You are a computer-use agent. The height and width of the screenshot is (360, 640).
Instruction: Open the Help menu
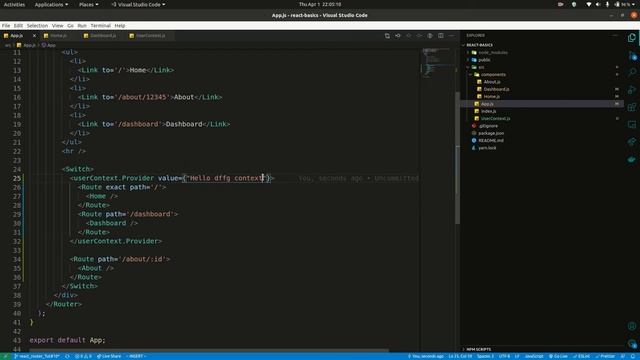(x=120, y=25)
